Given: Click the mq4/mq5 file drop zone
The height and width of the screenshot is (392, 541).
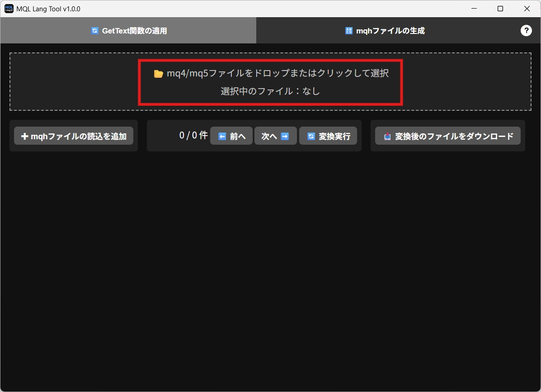Looking at the screenshot, I should pos(270,82).
